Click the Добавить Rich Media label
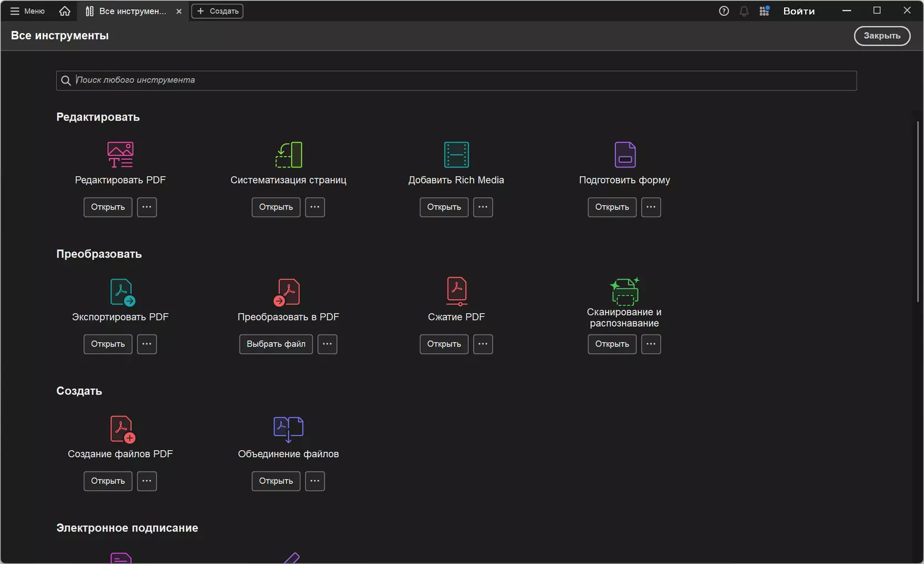924x564 pixels. pyautogui.click(x=456, y=180)
